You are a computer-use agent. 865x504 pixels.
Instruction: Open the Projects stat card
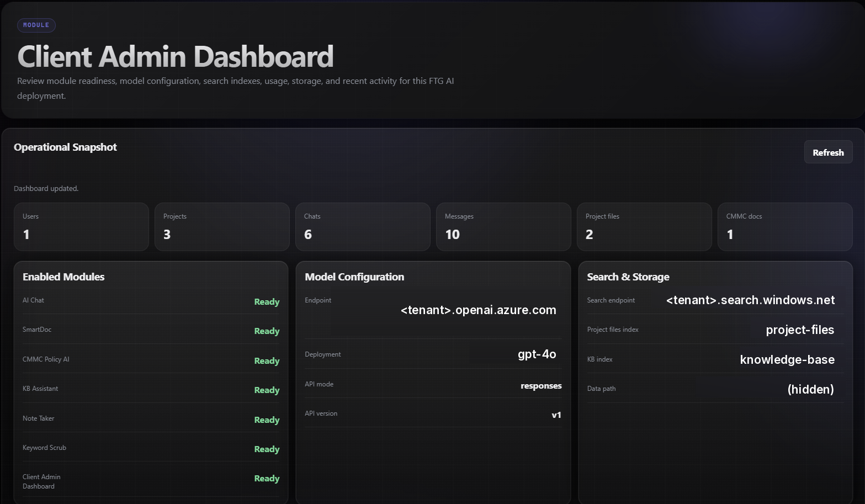tap(222, 227)
